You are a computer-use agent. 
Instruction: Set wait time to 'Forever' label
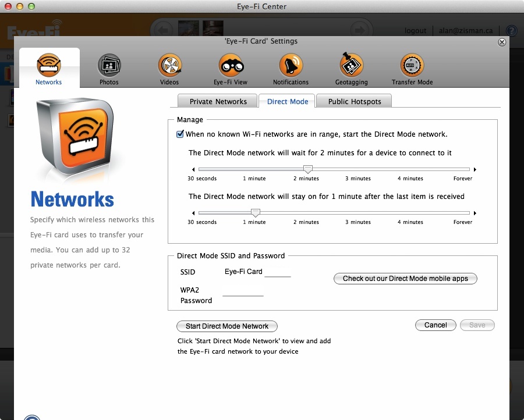click(x=462, y=178)
